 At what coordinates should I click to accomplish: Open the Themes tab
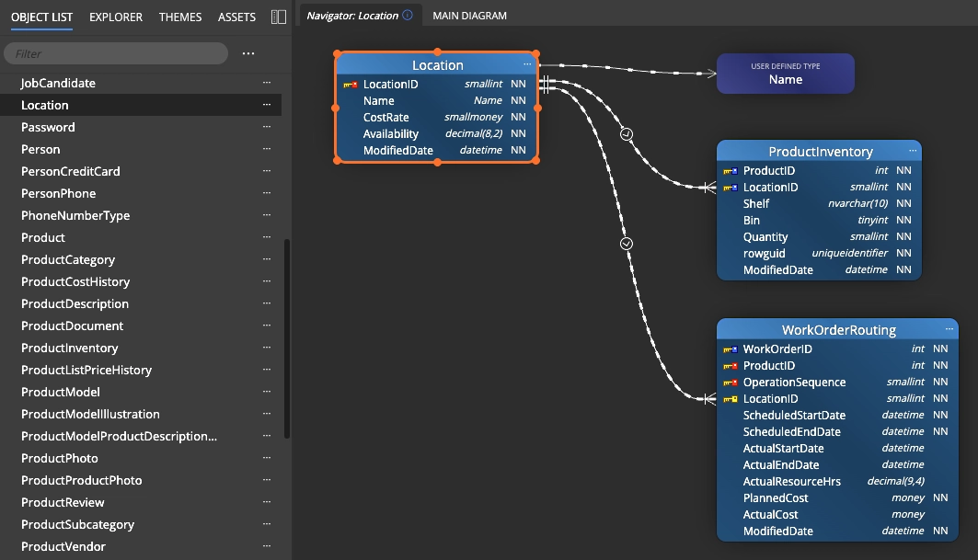[180, 17]
